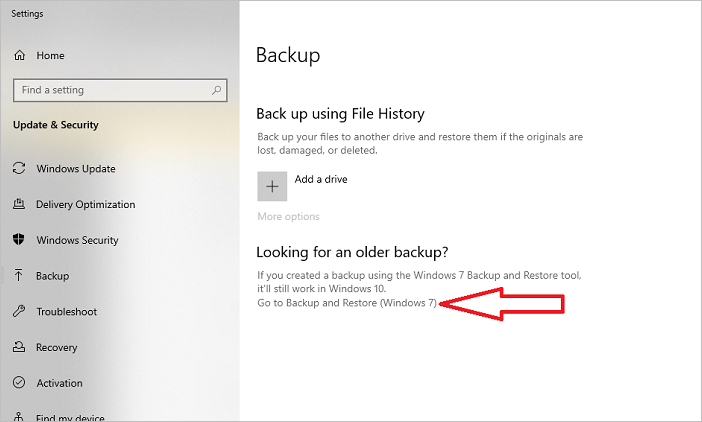Click the search magnifier icon
The image size is (702, 422).
pos(216,90)
